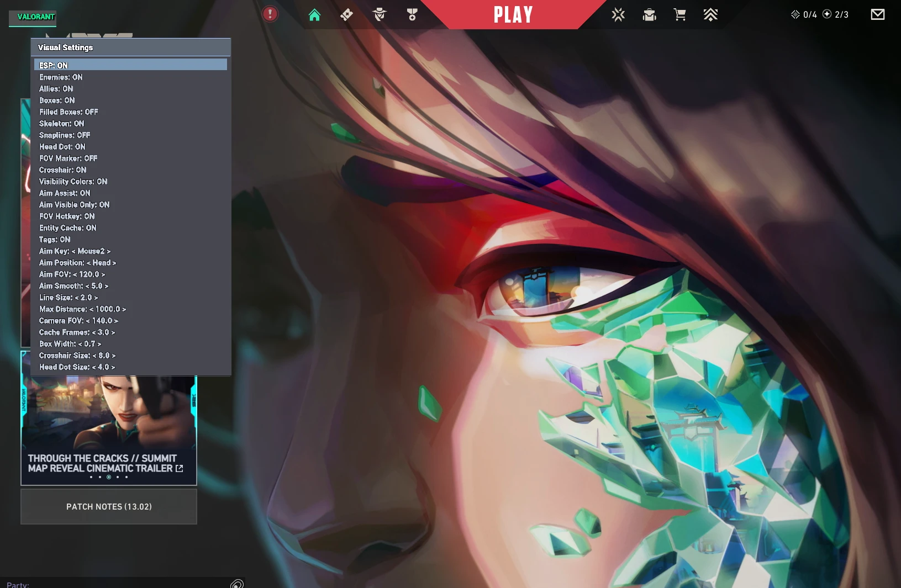Select the first carousel dot under trailer

[x=91, y=477]
